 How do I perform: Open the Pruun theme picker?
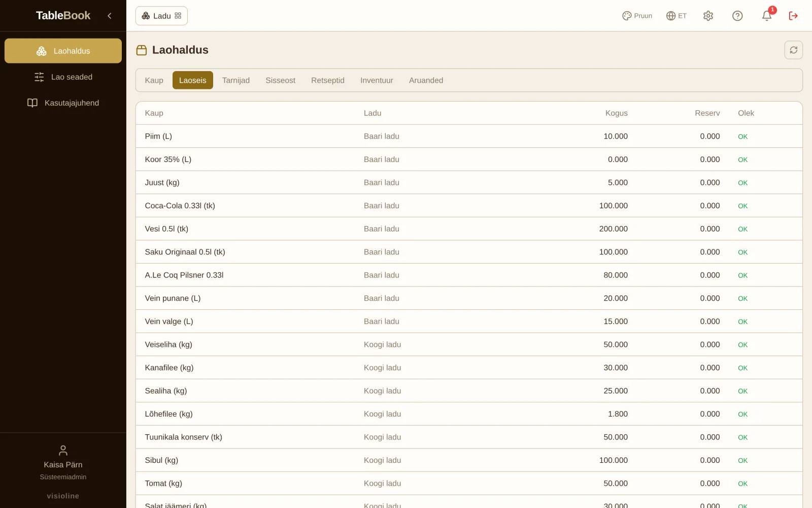coord(637,16)
